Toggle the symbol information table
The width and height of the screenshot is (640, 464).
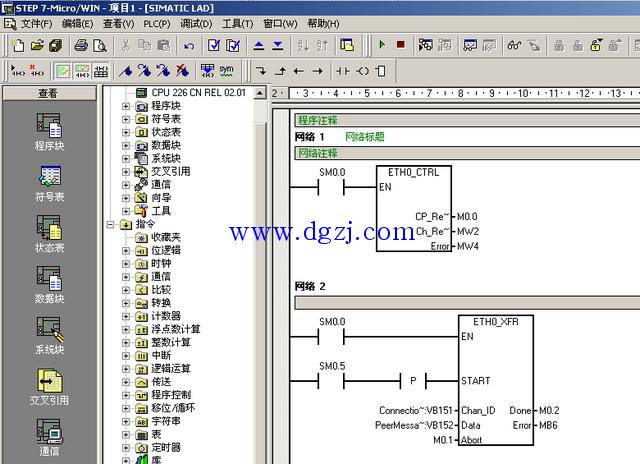tap(101, 71)
